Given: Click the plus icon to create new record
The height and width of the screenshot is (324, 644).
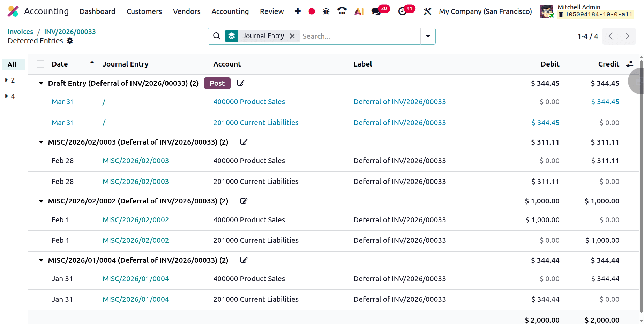Looking at the screenshot, I should (x=298, y=11).
